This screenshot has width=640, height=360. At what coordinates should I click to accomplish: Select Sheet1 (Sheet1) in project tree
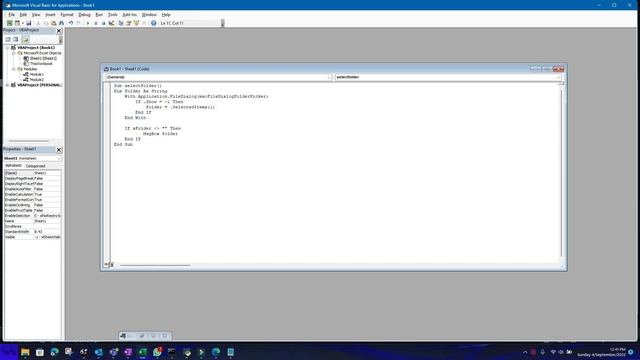pyautogui.click(x=43, y=58)
